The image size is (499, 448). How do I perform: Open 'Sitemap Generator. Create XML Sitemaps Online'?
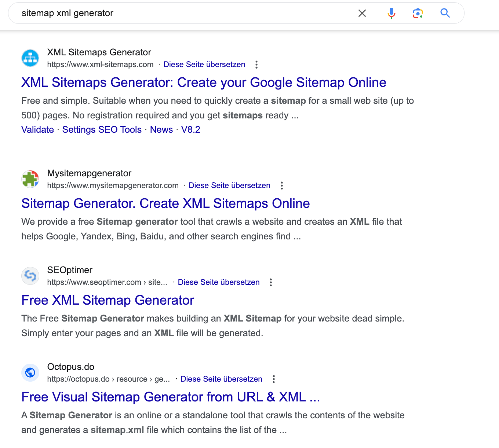(165, 203)
